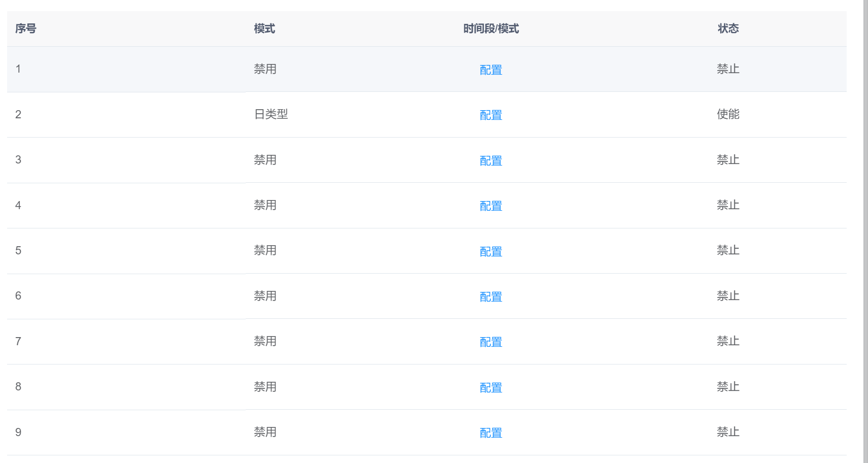This screenshot has height=463, width=868.
Task: Click the 时间段/模式 column header
Action: tap(491, 28)
